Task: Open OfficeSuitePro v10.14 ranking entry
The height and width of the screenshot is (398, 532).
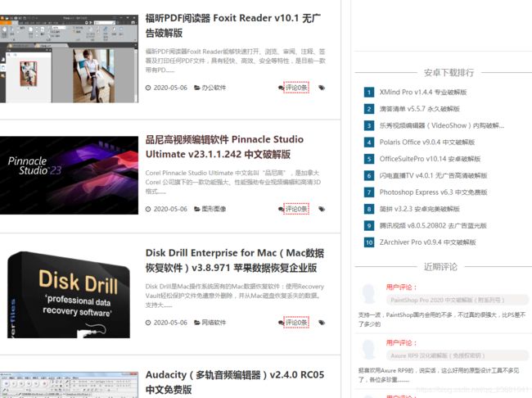Action: point(430,159)
